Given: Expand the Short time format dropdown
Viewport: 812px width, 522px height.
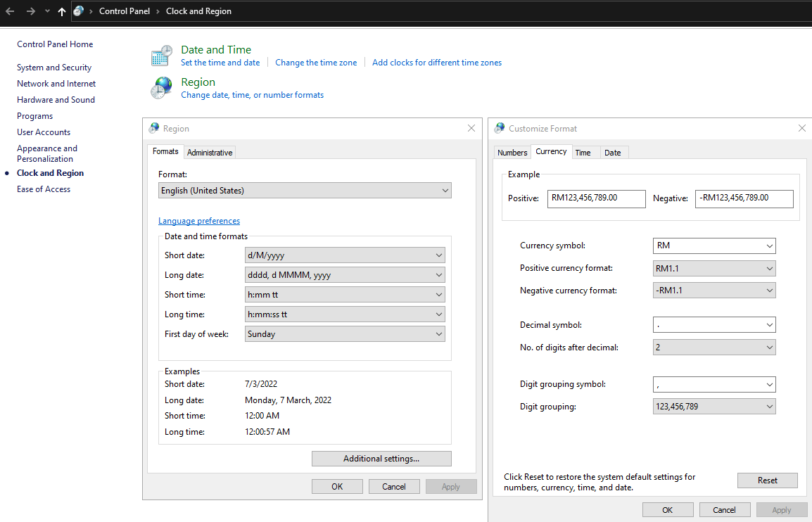Looking at the screenshot, I should [x=344, y=295].
